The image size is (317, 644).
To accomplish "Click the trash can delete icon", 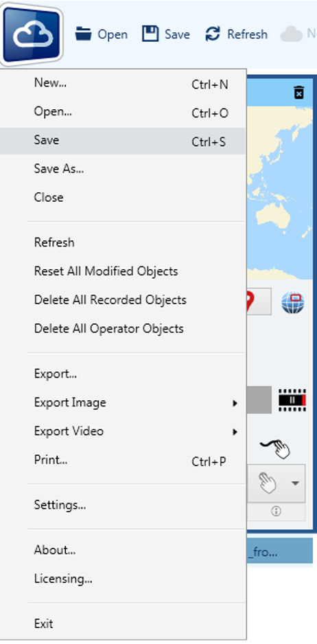I will point(299,93).
